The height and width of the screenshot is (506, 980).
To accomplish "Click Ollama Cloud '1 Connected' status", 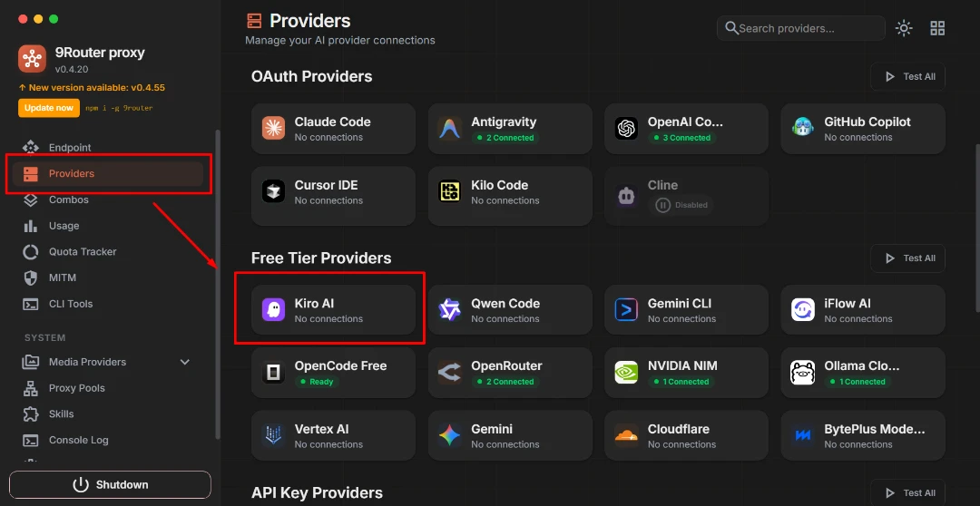I will pos(857,382).
